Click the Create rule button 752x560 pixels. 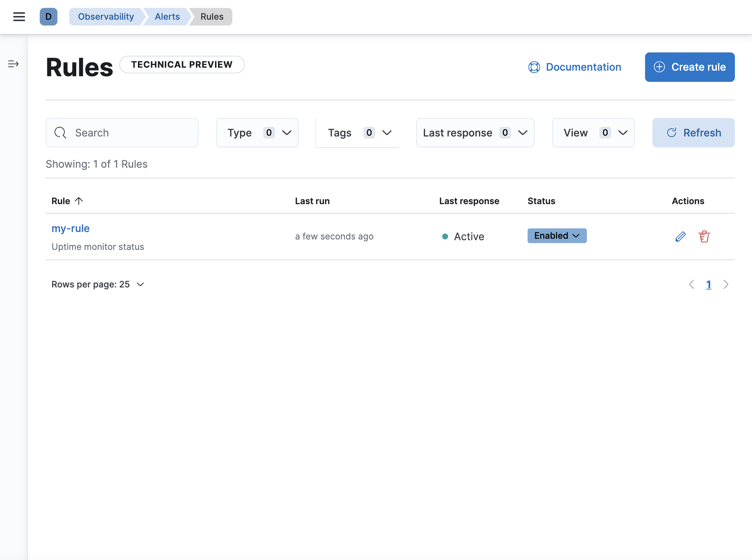[690, 67]
